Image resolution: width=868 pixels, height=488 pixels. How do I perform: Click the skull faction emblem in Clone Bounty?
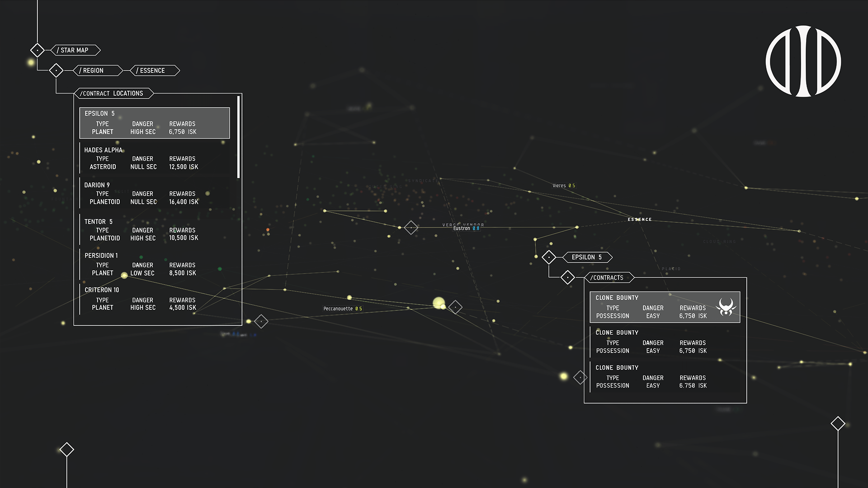tap(726, 307)
